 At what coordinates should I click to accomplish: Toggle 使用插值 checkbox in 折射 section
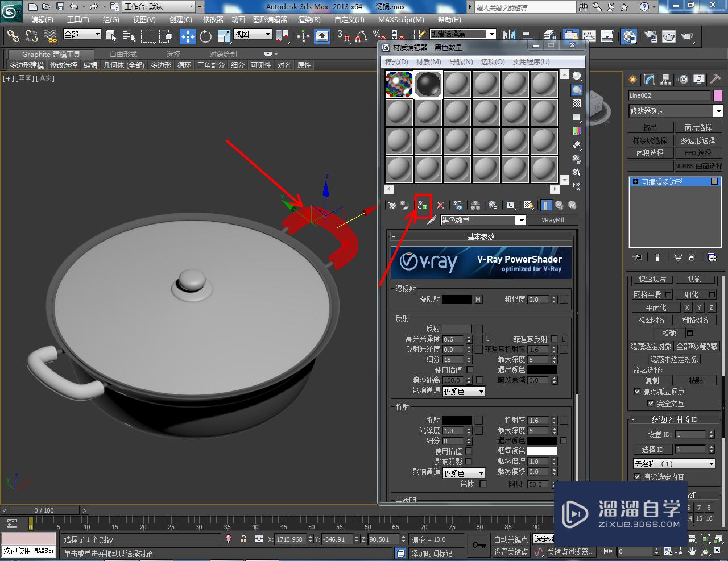pyautogui.click(x=469, y=451)
